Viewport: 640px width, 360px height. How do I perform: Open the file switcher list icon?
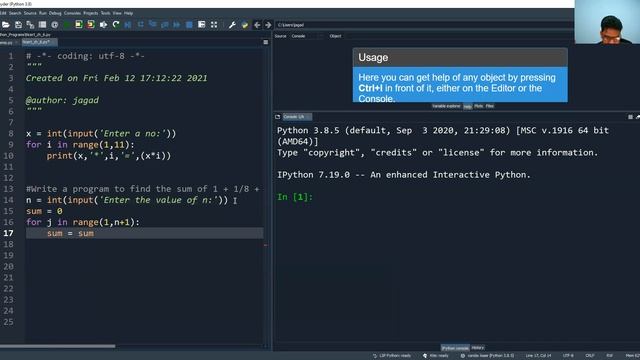42,25
